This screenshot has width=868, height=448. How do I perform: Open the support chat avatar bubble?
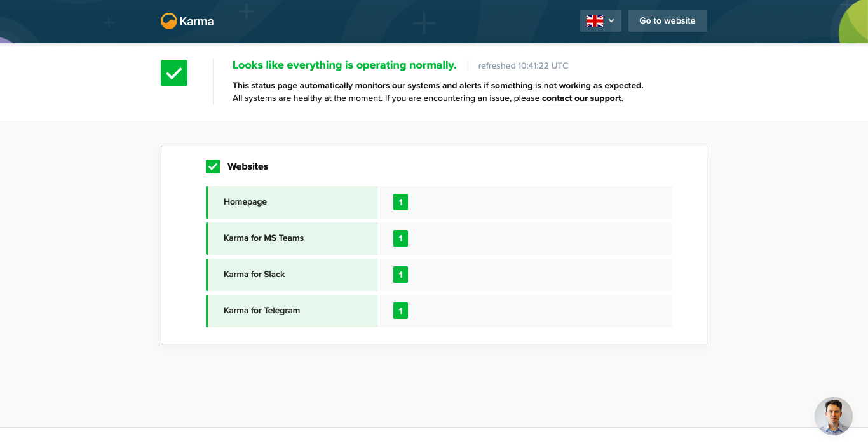(834, 416)
